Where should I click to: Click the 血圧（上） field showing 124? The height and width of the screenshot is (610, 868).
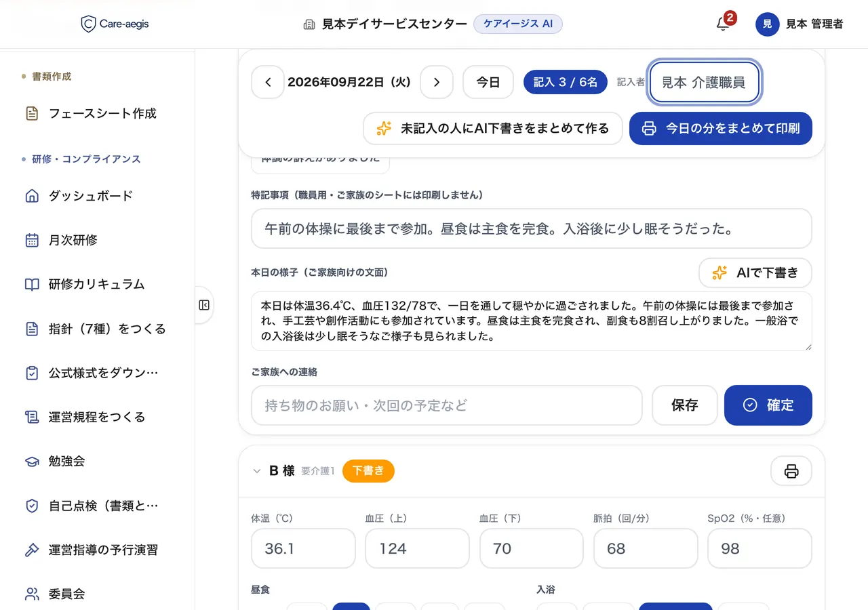[417, 548]
